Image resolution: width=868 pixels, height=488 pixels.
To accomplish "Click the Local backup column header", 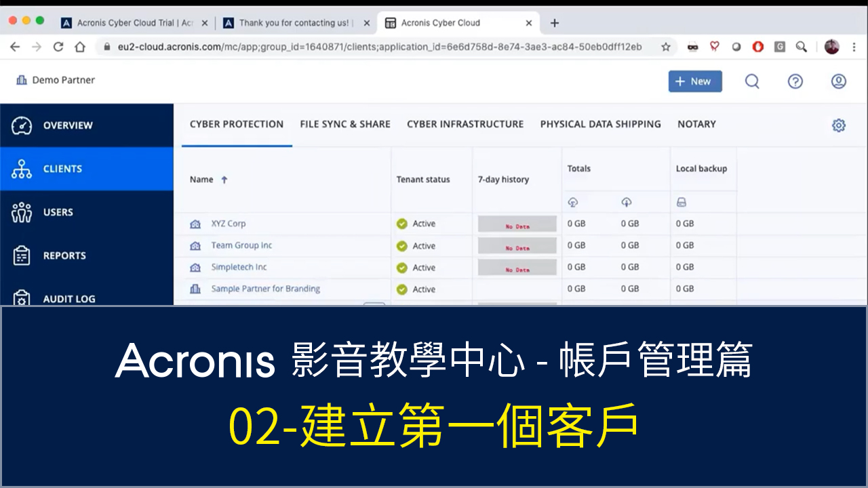I will click(x=701, y=169).
